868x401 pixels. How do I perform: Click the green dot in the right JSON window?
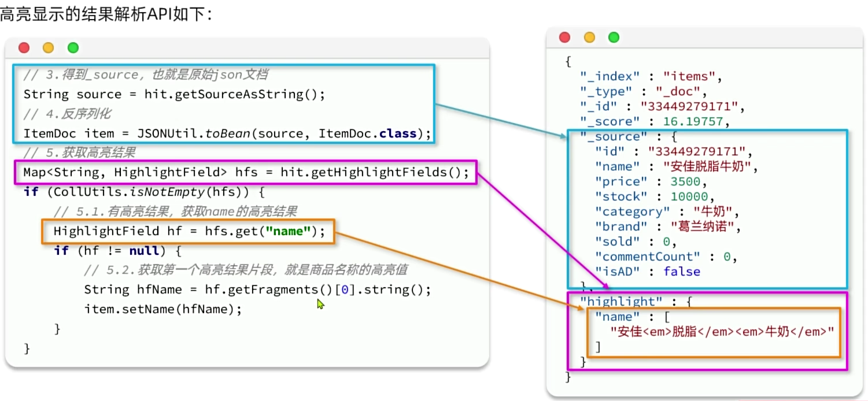tap(614, 38)
